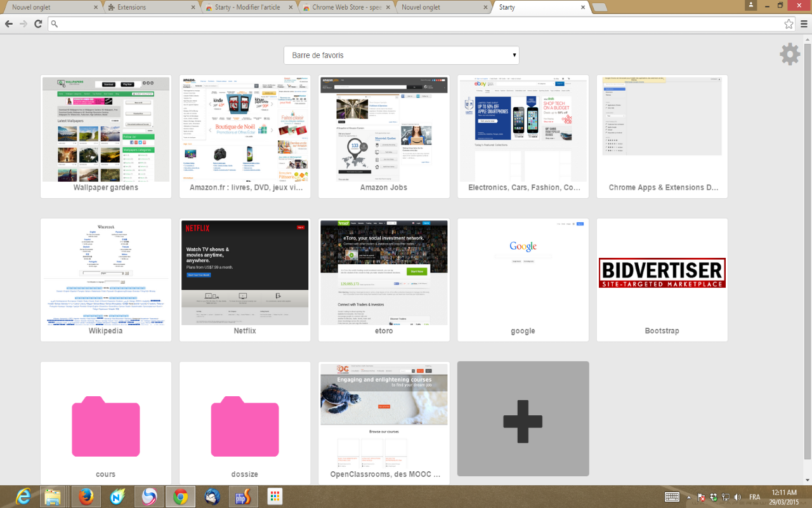Bookmark this page with the star icon
The image size is (812, 508).
tap(789, 24)
